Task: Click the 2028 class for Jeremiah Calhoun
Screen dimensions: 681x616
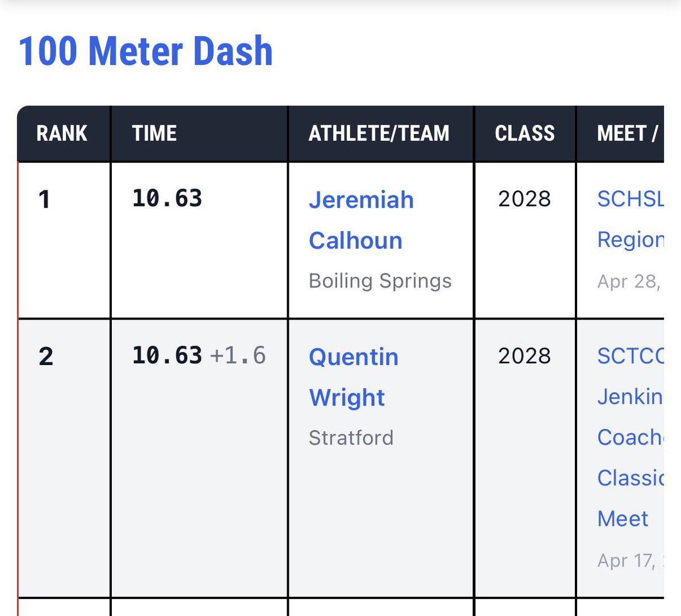Action: click(524, 199)
